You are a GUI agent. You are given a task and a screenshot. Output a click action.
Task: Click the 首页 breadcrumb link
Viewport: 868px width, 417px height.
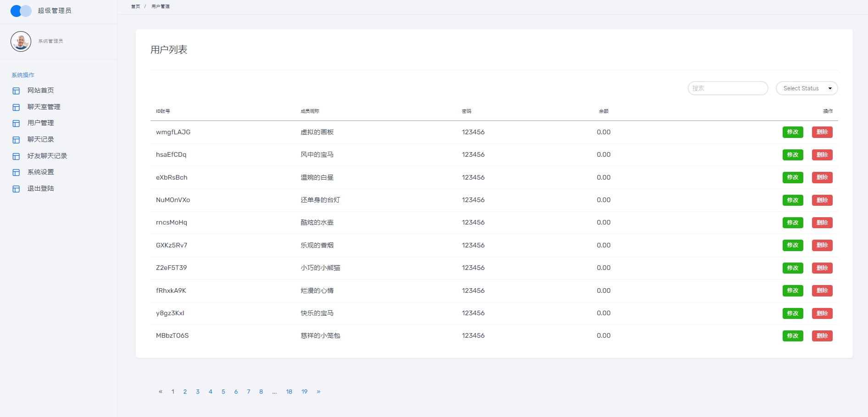click(x=135, y=6)
